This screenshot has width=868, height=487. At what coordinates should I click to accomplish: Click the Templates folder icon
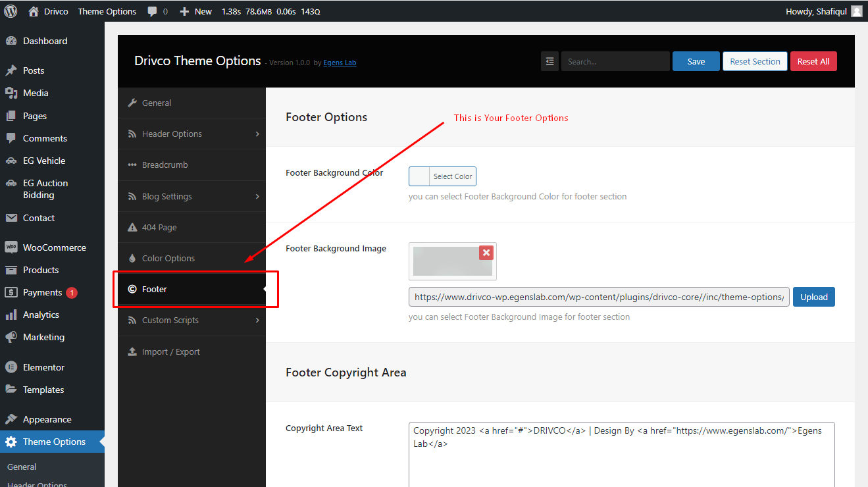(11, 390)
